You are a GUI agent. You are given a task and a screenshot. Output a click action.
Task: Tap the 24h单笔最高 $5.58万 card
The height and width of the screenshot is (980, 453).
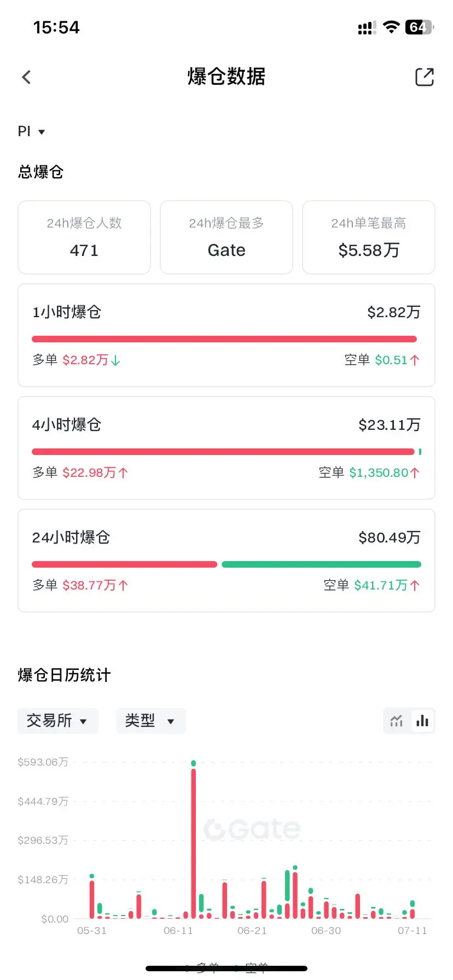pyautogui.click(x=369, y=237)
